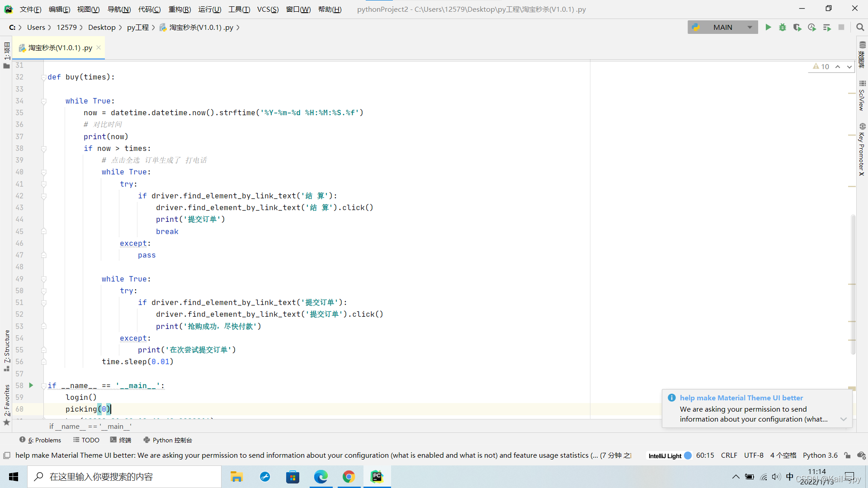Open Google Chrome from taskbar
The height and width of the screenshot is (488, 868).
pyautogui.click(x=349, y=477)
